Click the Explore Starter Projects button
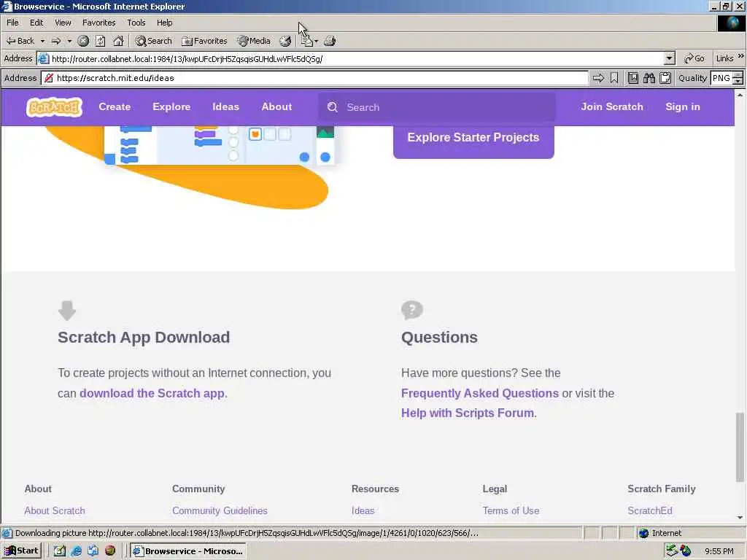 pos(473,141)
